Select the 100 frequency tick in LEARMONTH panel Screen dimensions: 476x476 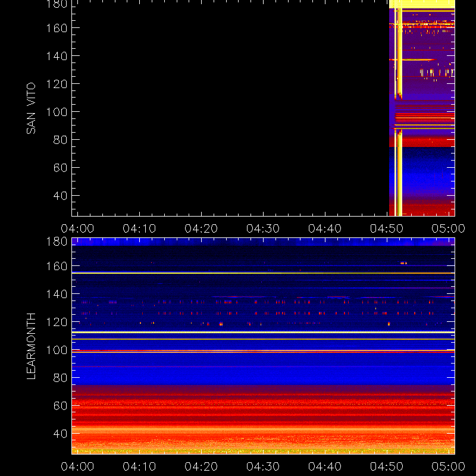click(x=57, y=350)
